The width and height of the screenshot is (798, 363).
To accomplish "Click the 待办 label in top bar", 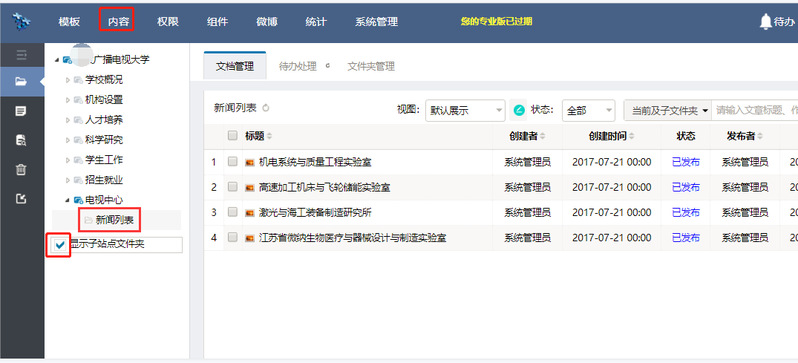I will point(784,22).
